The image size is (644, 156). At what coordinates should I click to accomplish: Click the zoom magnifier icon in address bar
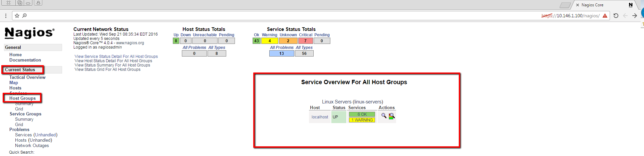24,16
